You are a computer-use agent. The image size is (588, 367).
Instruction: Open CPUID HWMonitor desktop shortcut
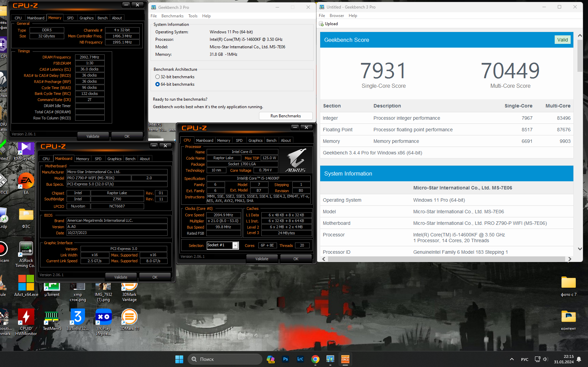click(26, 322)
